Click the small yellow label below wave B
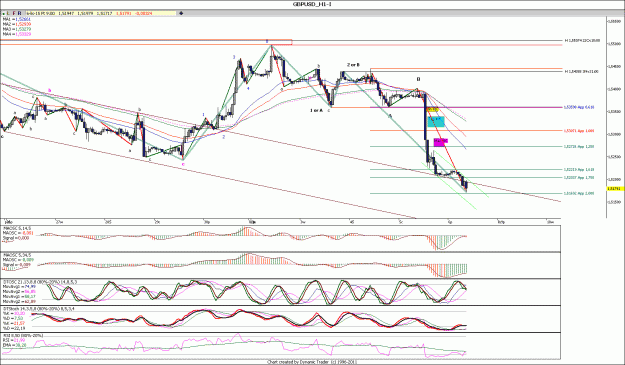Viewport: 625px width, 365px height. 432,109
